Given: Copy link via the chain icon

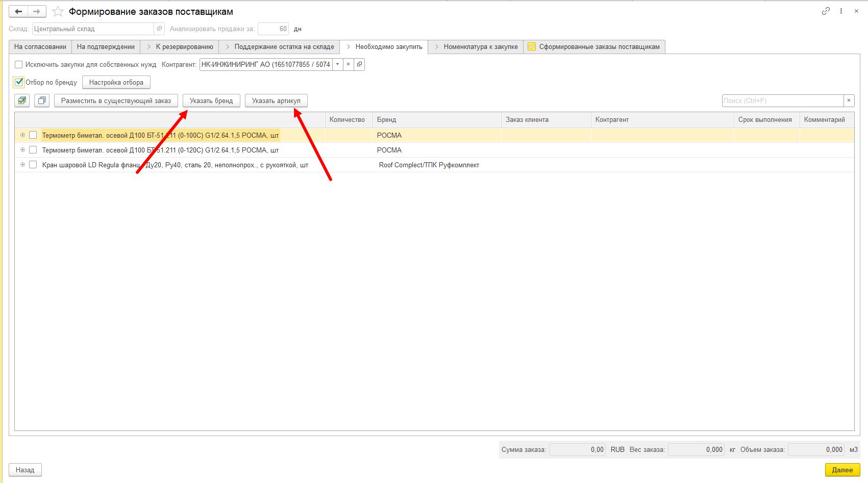Looking at the screenshot, I should tap(826, 11).
